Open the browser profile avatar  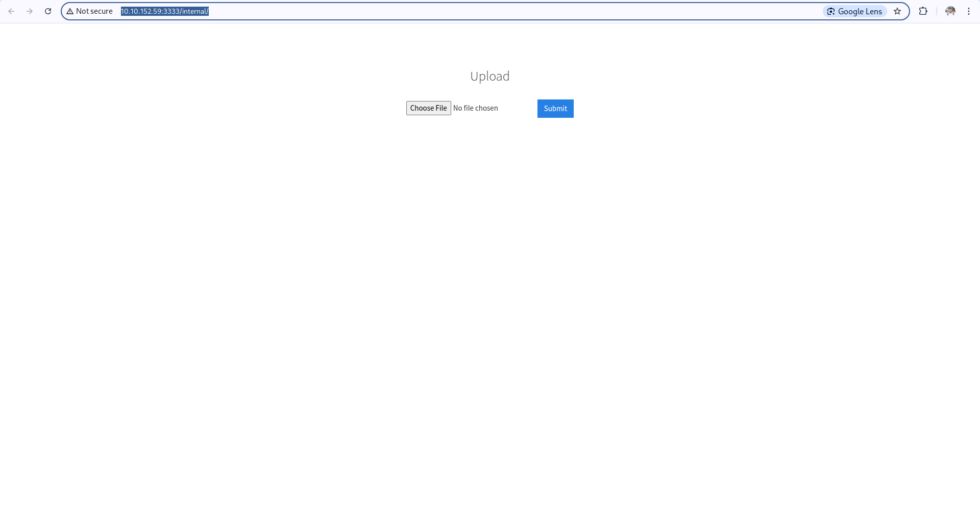click(950, 11)
